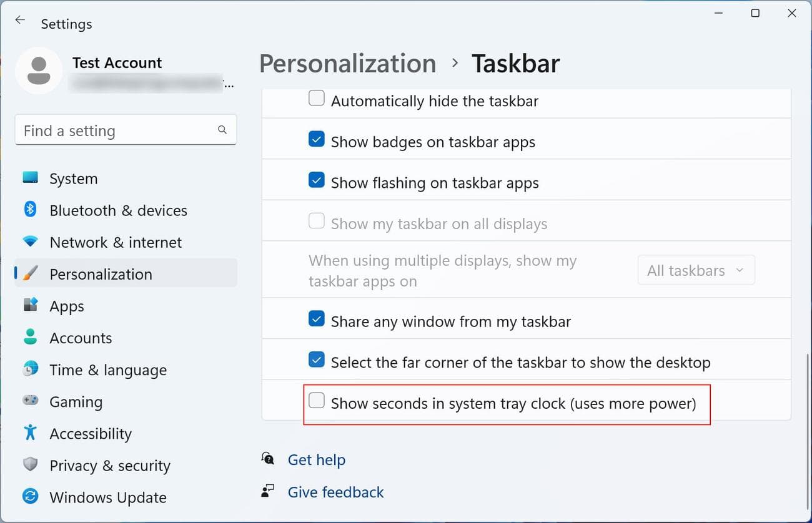Select the Accessibility icon

tap(30, 433)
